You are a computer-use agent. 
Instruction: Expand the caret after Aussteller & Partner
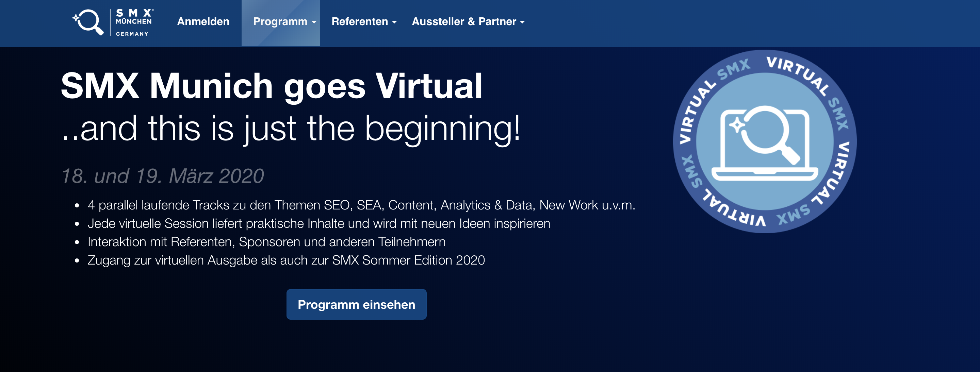pos(522,23)
